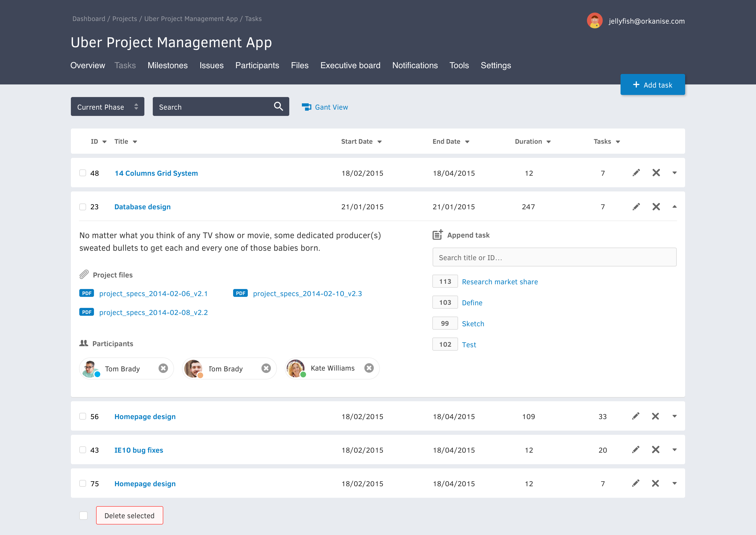The width and height of the screenshot is (756, 535).
Task: Check the checkbox for task 48
Action: pos(82,173)
